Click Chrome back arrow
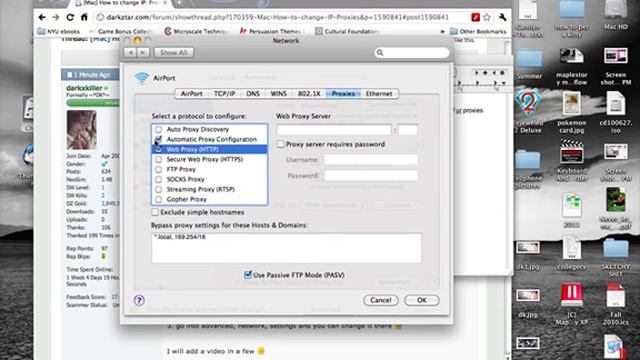Screen dimensions: 640x360 pos(42,17)
